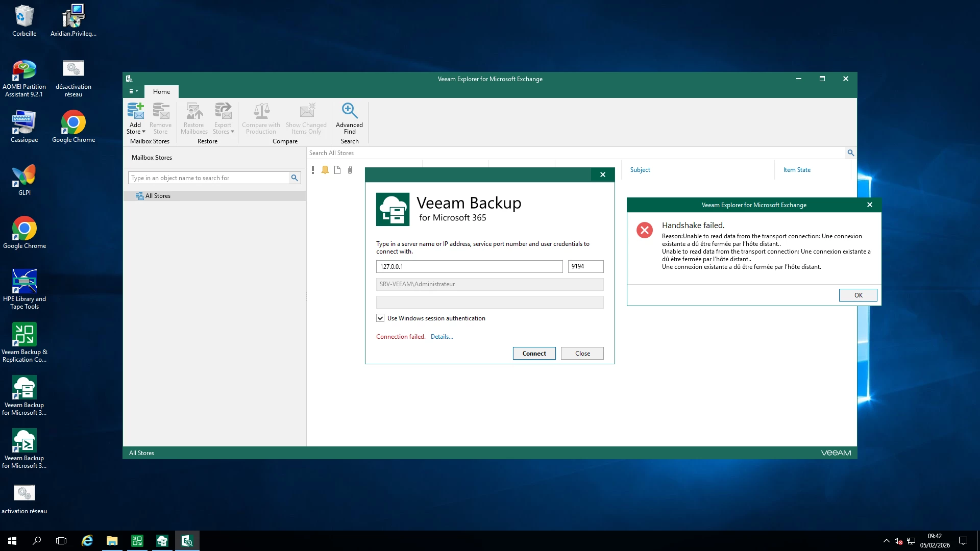This screenshot has width=980, height=551.
Task: Click the port number field 9194
Action: tap(585, 266)
